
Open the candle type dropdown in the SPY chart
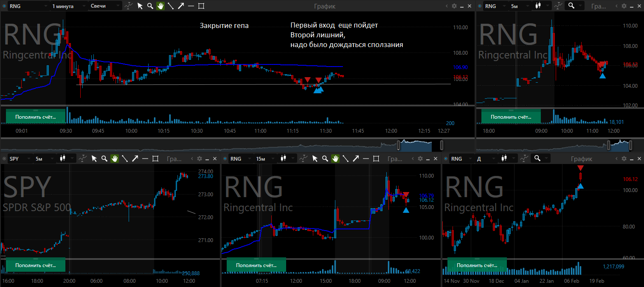coord(67,159)
